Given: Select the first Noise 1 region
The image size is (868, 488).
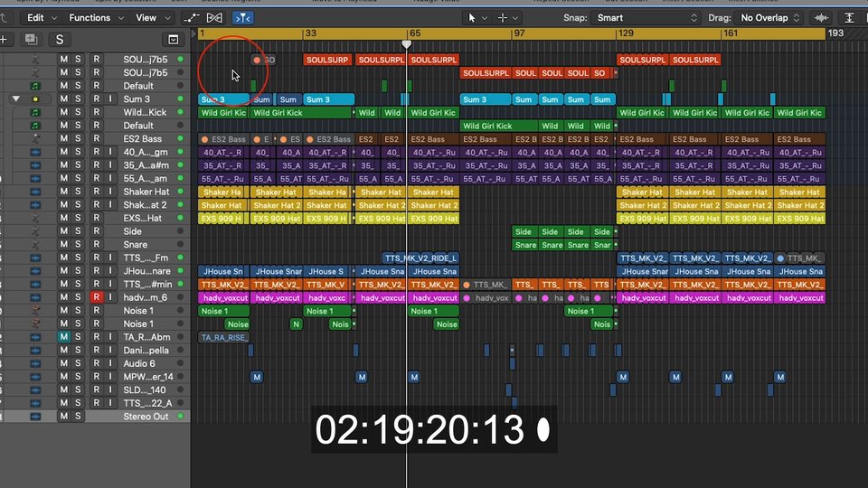Looking at the screenshot, I should point(223,311).
